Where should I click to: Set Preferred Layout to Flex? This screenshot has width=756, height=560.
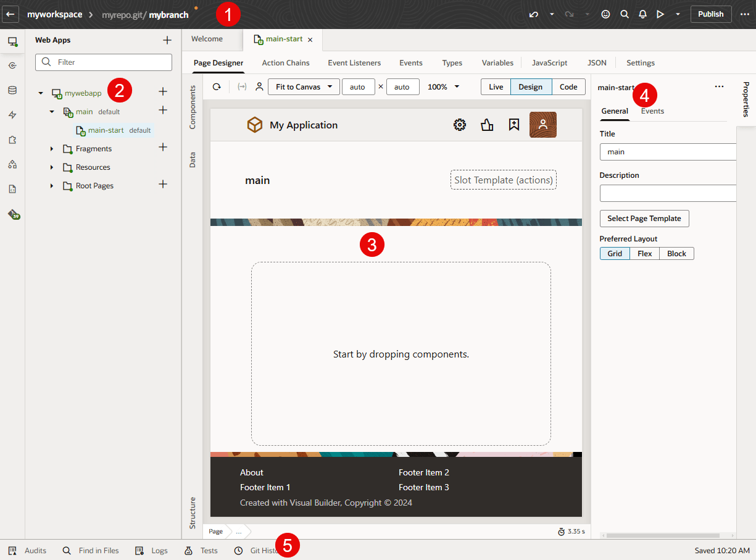click(x=644, y=253)
